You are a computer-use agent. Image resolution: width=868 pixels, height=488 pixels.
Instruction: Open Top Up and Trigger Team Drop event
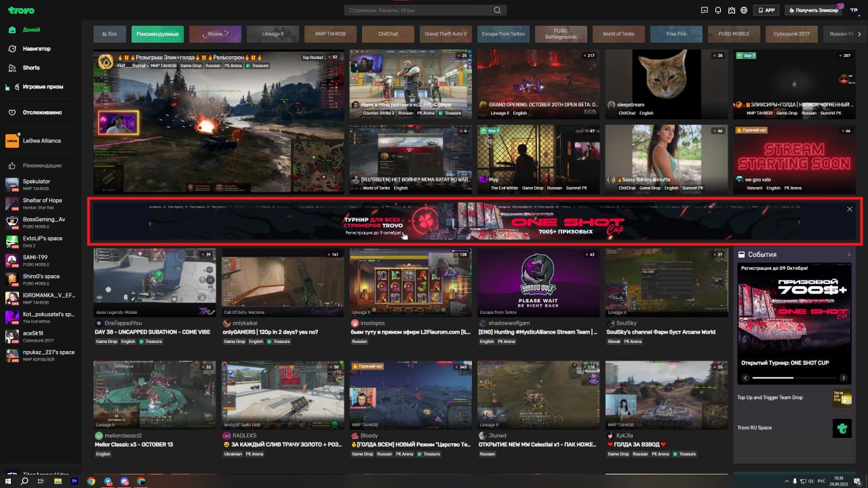coord(794,398)
